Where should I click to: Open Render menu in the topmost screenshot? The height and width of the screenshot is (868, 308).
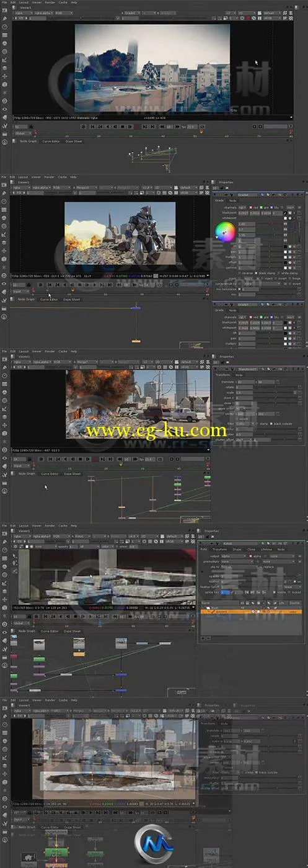pos(50,2)
